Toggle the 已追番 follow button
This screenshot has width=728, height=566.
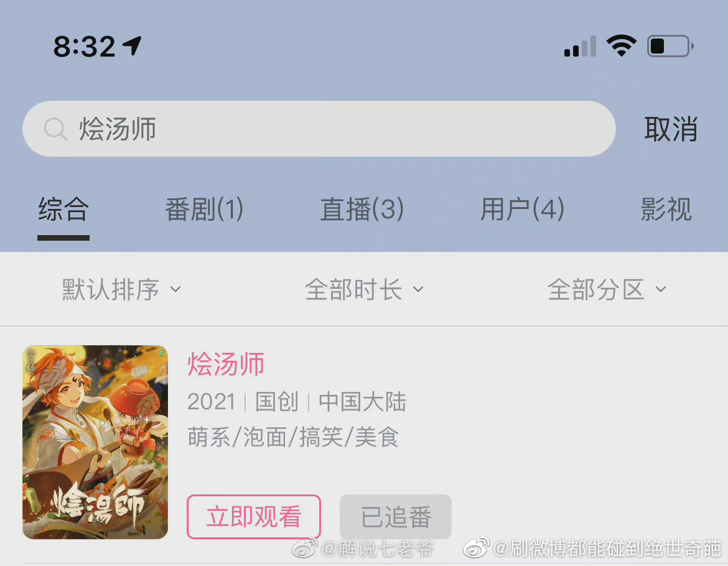click(x=396, y=517)
